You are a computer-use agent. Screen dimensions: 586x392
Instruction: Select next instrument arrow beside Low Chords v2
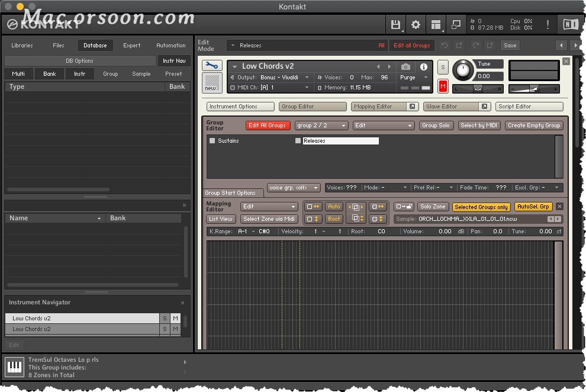point(389,66)
